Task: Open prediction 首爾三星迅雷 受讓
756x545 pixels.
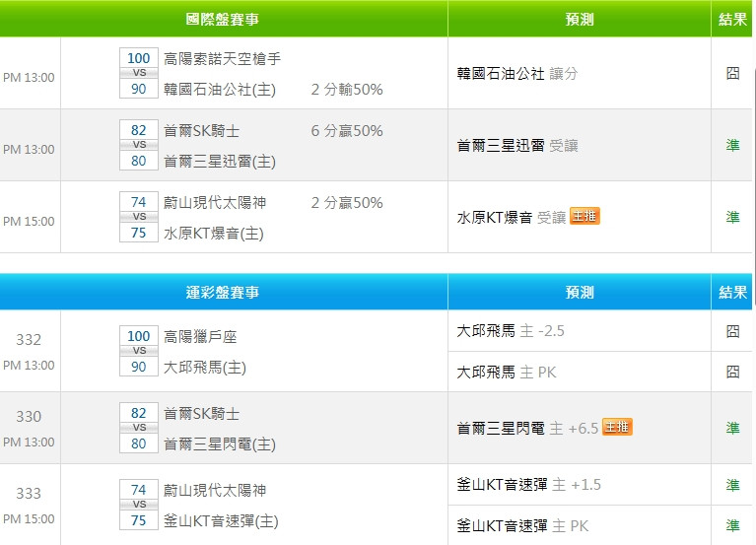Action: click(x=516, y=146)
